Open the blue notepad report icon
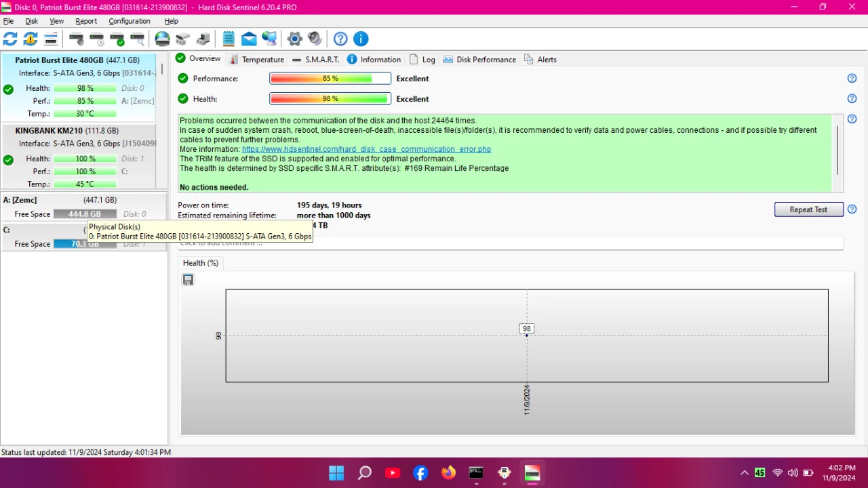The height and width of the screenshot is (488, 868). pos(229,39)
